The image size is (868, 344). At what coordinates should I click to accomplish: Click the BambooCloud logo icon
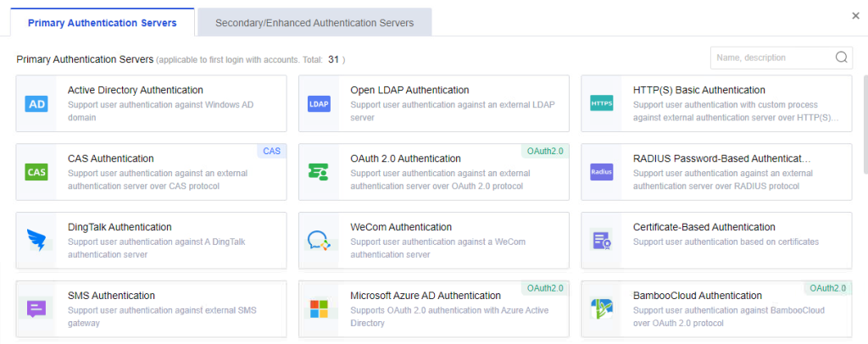tap(602, 309)
